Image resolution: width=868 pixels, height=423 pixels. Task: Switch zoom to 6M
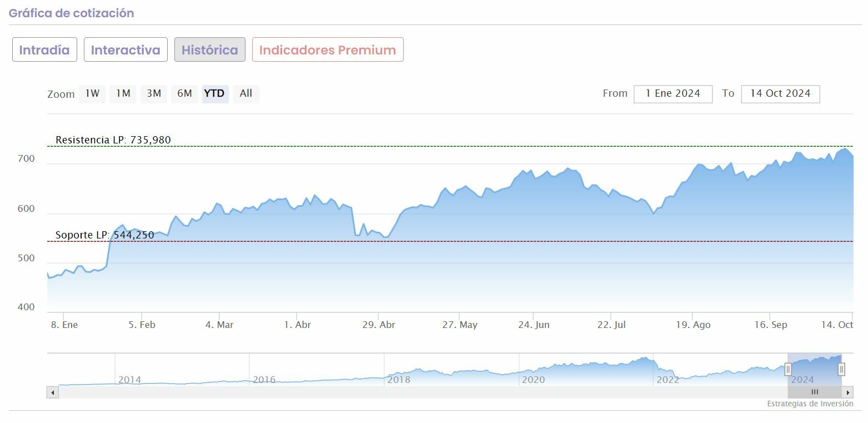[184, 93]
